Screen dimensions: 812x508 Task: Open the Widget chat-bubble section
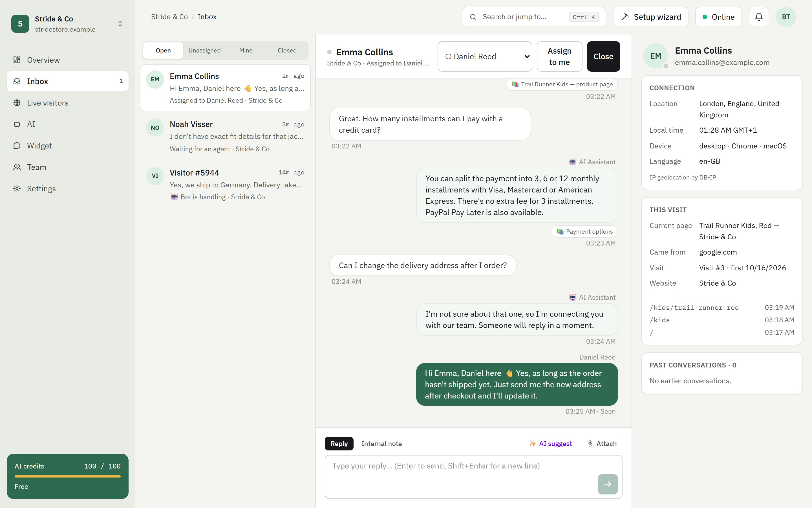pos(67,146)
